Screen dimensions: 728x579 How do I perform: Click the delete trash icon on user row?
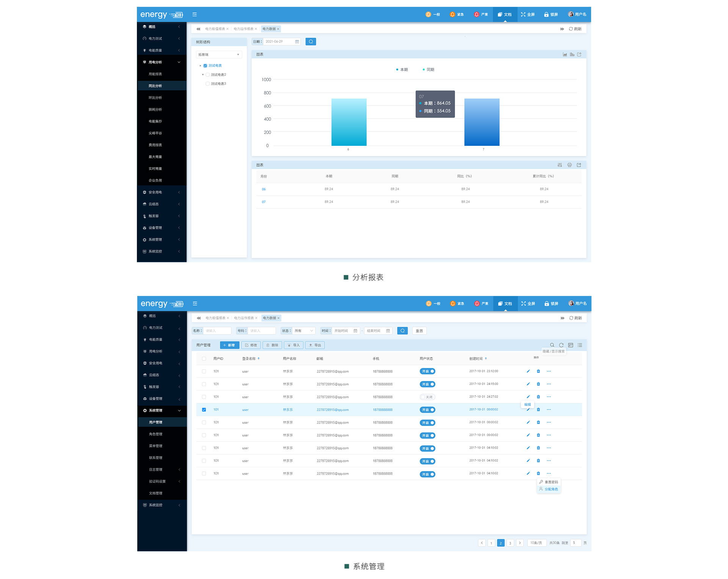point(539,410)
